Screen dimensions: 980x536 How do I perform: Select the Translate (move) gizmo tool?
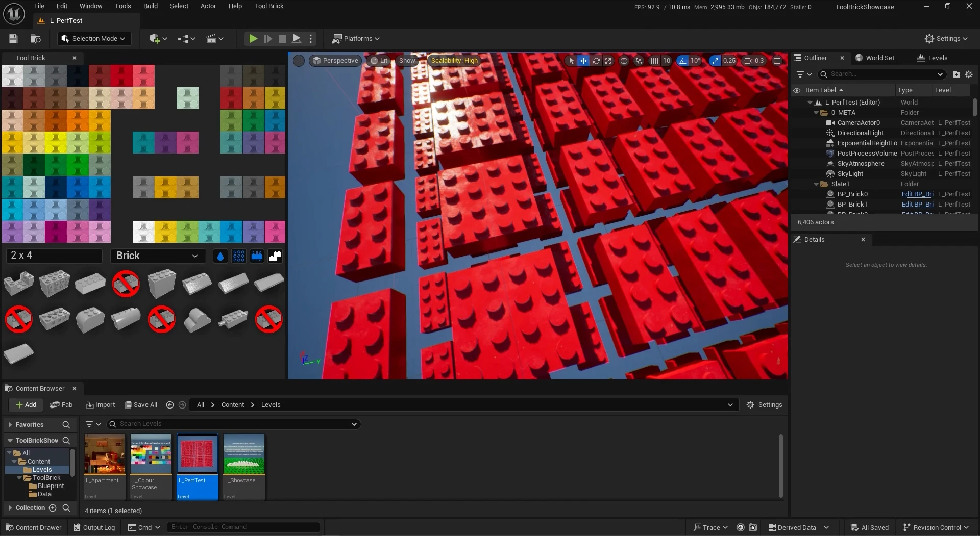coord(583,61)
